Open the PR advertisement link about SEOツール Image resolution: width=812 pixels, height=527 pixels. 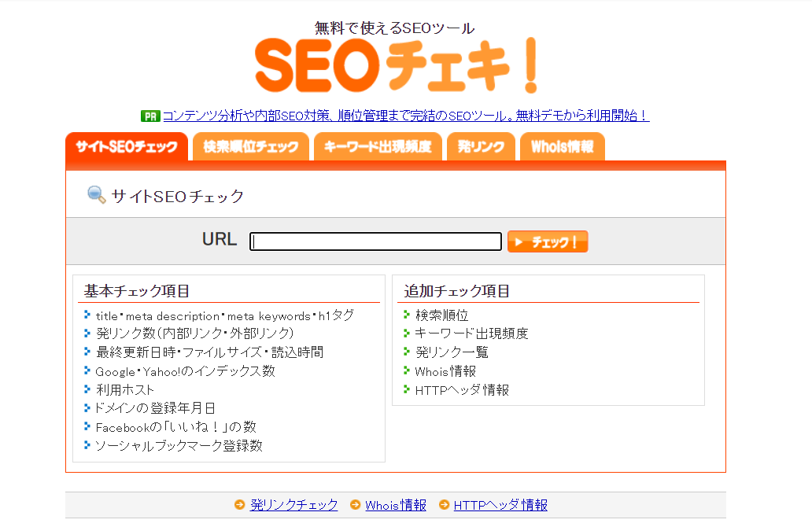pyautogui.click(x=405, y=116)
